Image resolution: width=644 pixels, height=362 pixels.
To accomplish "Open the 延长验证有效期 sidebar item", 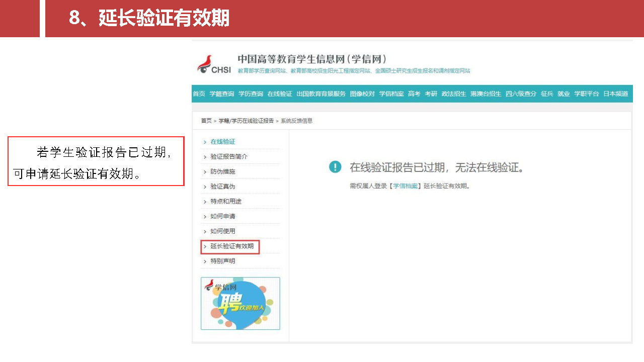I will [232, 246].
